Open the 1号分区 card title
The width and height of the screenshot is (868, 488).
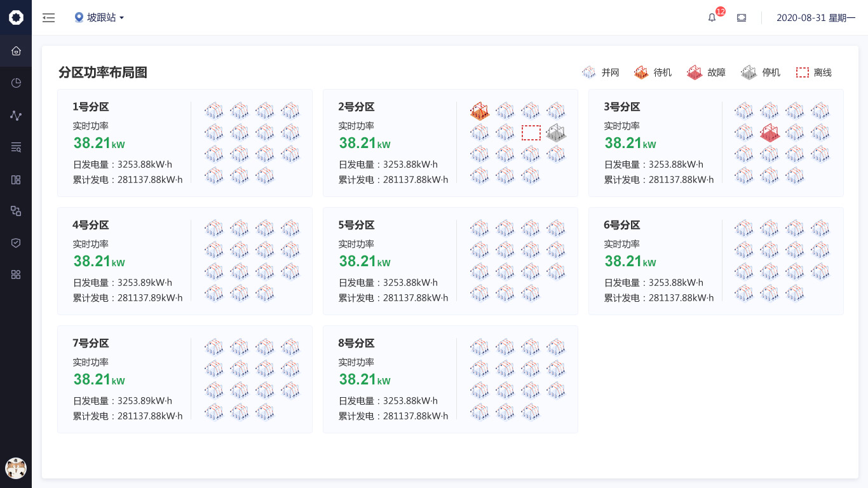point(91,107)
